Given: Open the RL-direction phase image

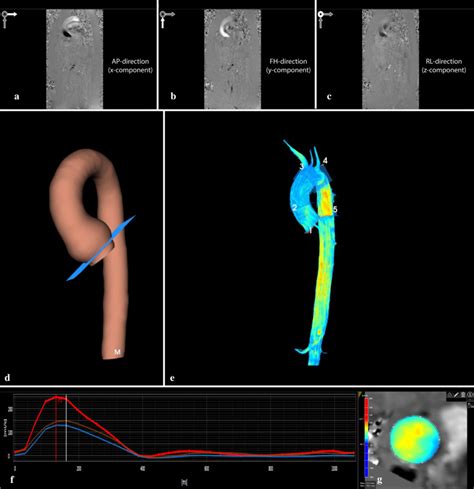Looking at the screenshot, I should click(390, 59).
